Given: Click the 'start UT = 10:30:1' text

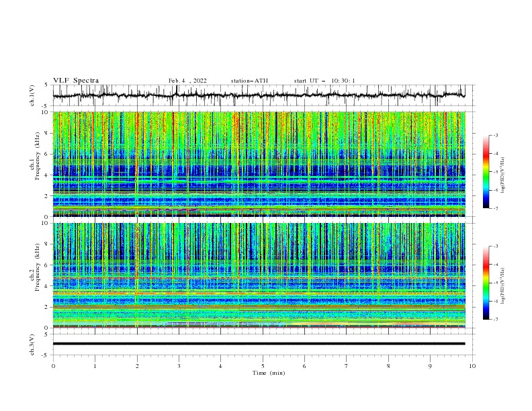Looking at the screenshot, I should tap(324, 81).
